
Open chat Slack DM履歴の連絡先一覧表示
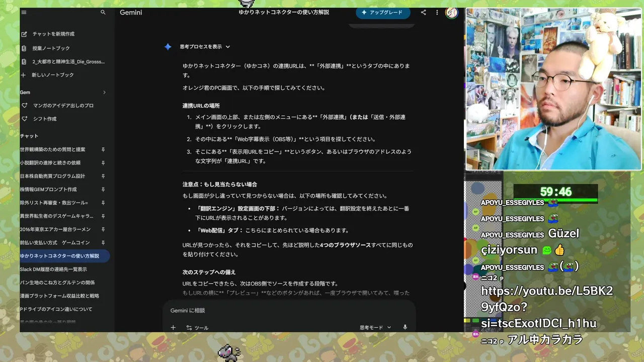(53, 269)
